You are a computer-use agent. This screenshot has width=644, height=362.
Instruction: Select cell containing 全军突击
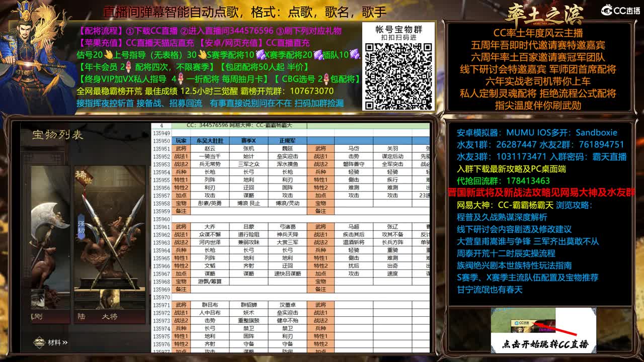click(x=392, y=164)
